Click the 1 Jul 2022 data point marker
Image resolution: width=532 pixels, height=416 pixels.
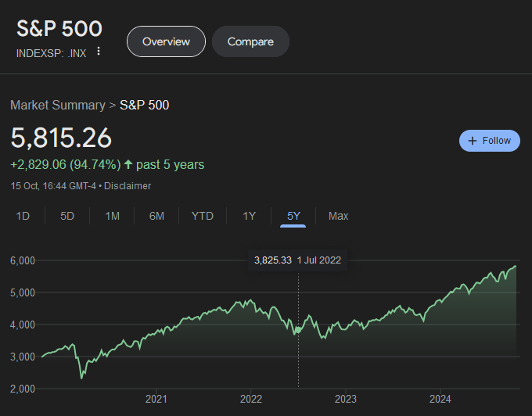tap(298, 331)
